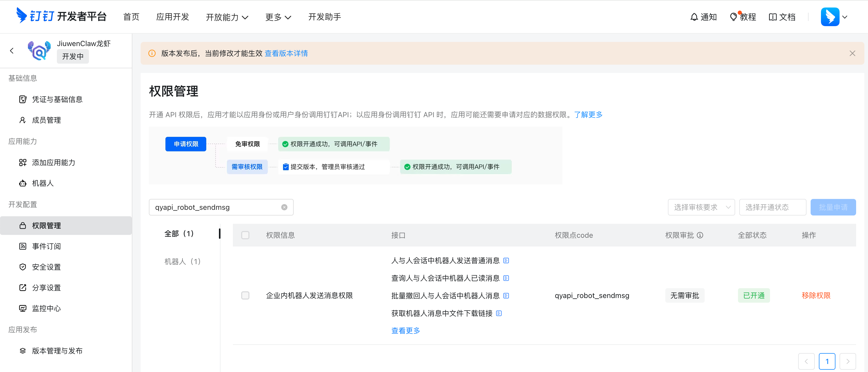Image resolution: width=868 pixels, height=372 pixels.
Task: Open 添加应用能力 settings
Action: (54, 162)
